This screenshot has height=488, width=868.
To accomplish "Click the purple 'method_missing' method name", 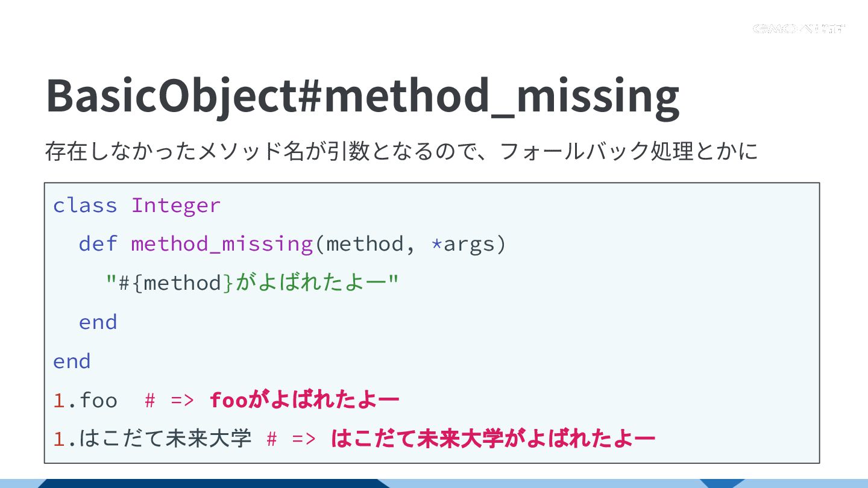I will 222,244.
